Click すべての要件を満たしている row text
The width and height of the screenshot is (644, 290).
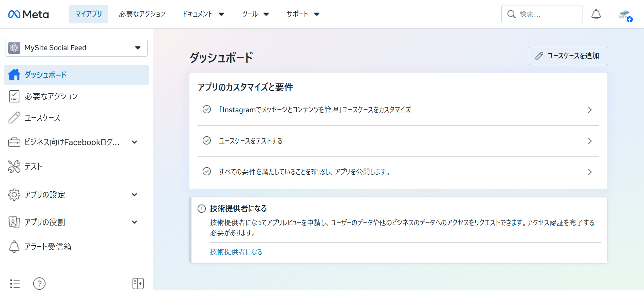pos(305,172)
